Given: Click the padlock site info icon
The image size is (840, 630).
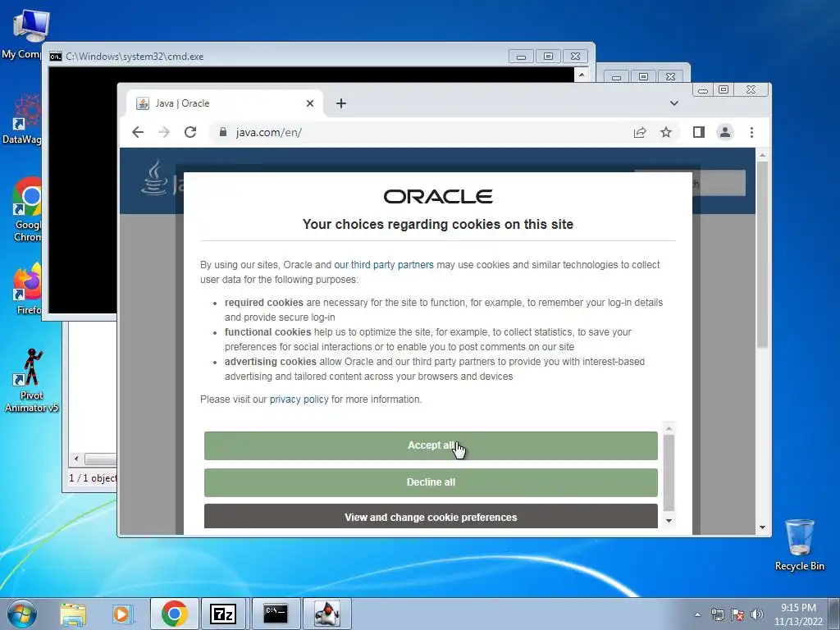Looking at the screenshot, I should click(223, 132).
